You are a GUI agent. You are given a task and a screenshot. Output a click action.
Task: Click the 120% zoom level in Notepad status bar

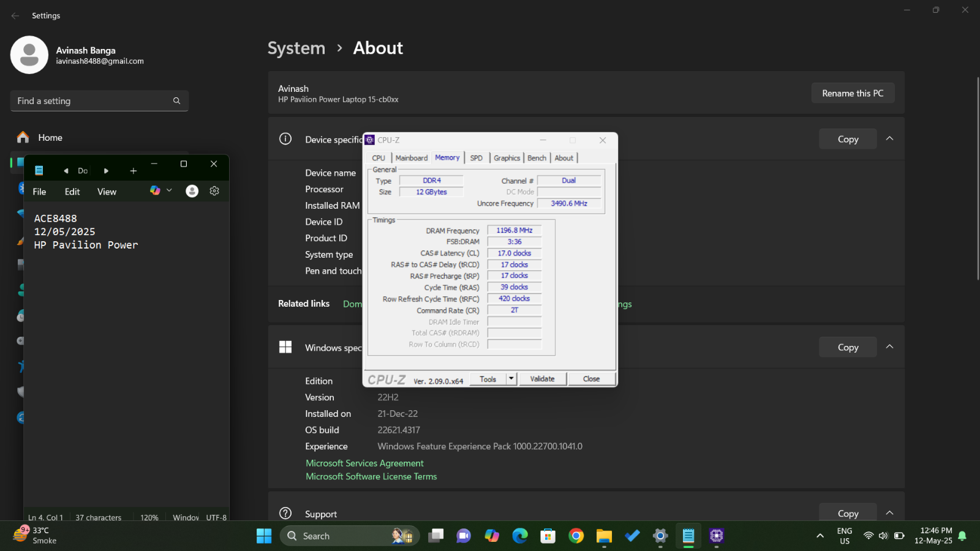click(x=149, y=517)
